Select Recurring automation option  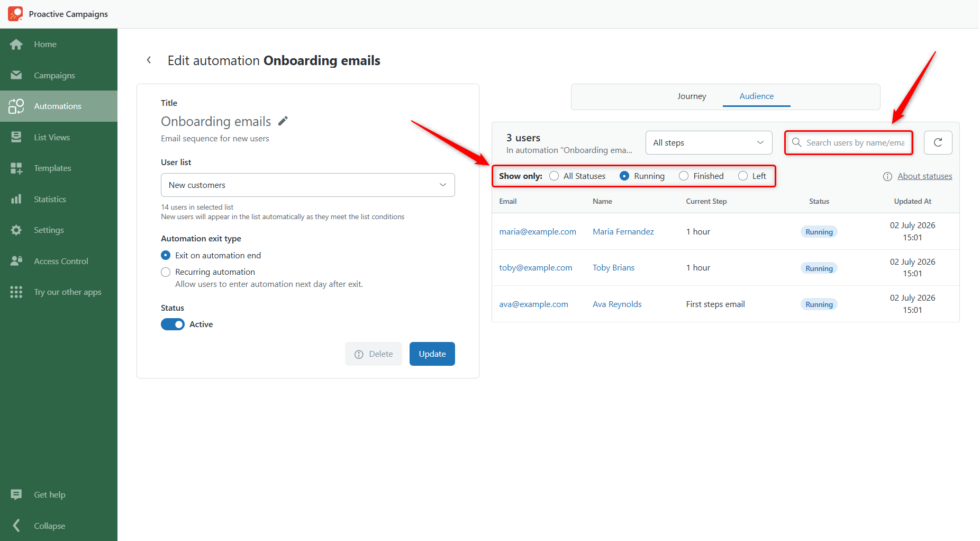166,272
